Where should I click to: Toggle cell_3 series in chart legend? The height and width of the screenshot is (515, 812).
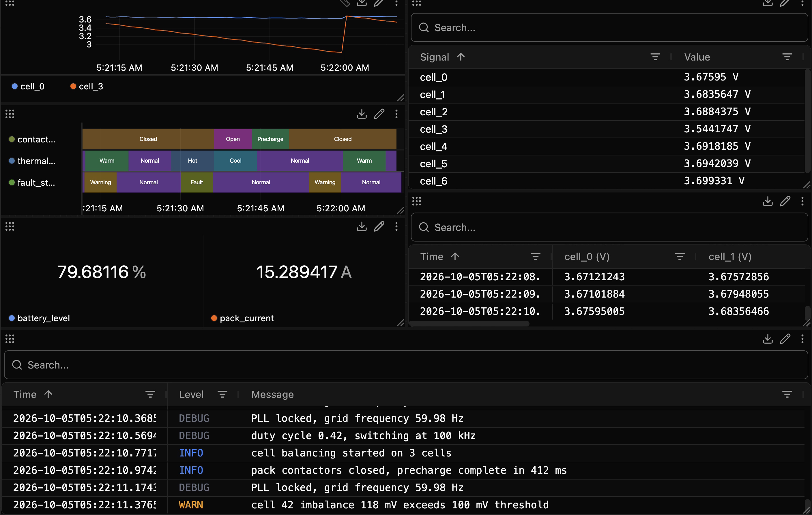coord(87,86)
